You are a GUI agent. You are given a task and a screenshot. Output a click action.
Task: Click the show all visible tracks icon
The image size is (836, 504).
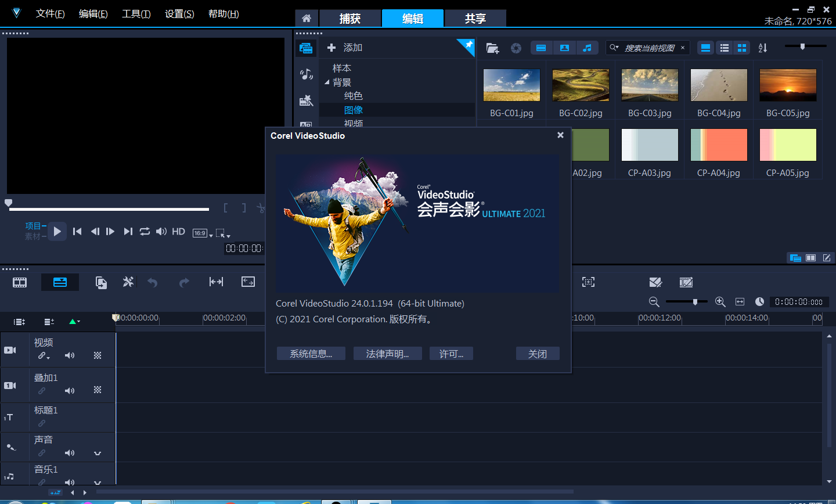click(x=19, y=322)
